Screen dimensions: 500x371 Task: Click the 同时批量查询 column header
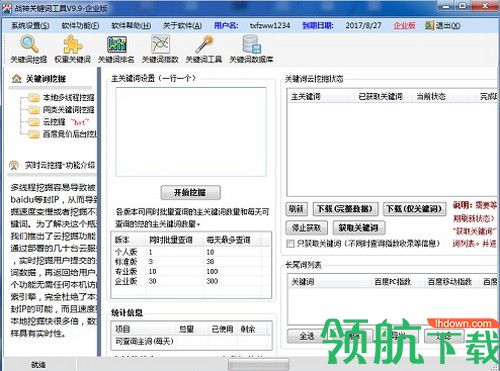(x=171, y=240)
